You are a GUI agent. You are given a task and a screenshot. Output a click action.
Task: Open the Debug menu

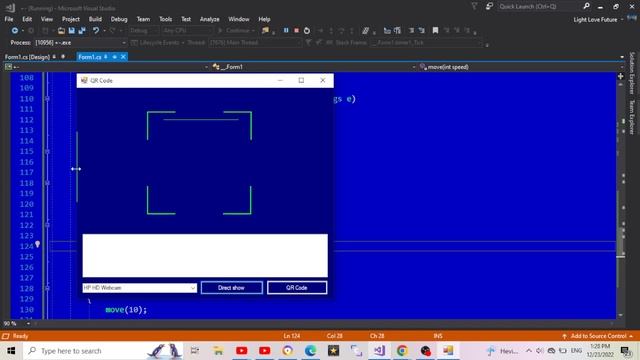click(119, 19)
